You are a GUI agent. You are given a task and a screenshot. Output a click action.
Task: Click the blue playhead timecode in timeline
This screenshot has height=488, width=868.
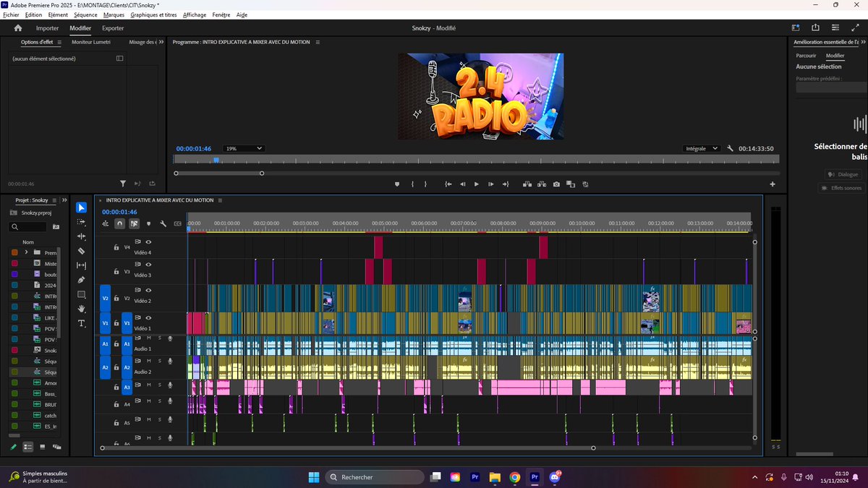pyautogui.click(x=119, y=212)
